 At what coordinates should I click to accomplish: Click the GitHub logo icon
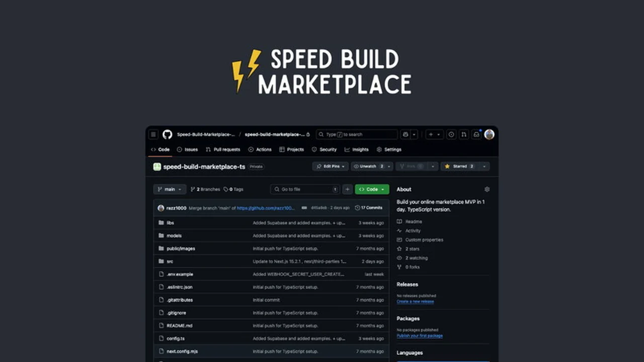point(168,134)
